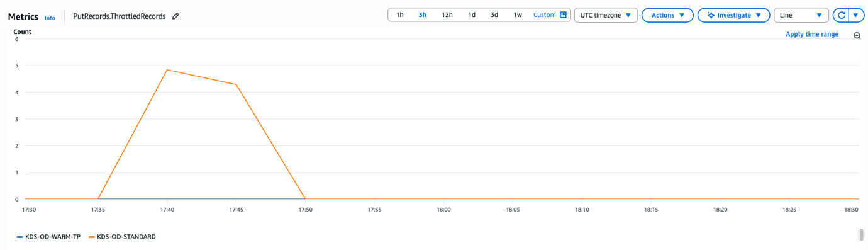Click the 17:40 label on the time axis
The height and width of the screenshot is (250, 868).
(x=167, y=210)
